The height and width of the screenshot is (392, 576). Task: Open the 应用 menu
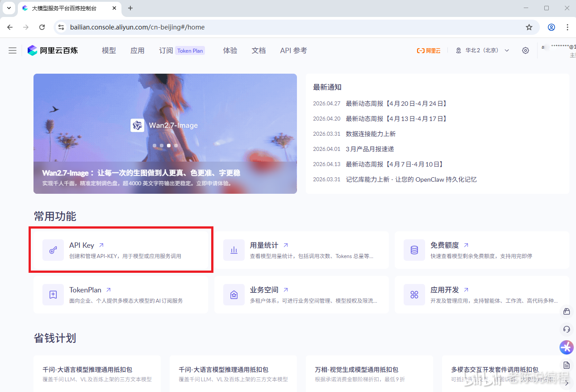click(x=138, y=50)
